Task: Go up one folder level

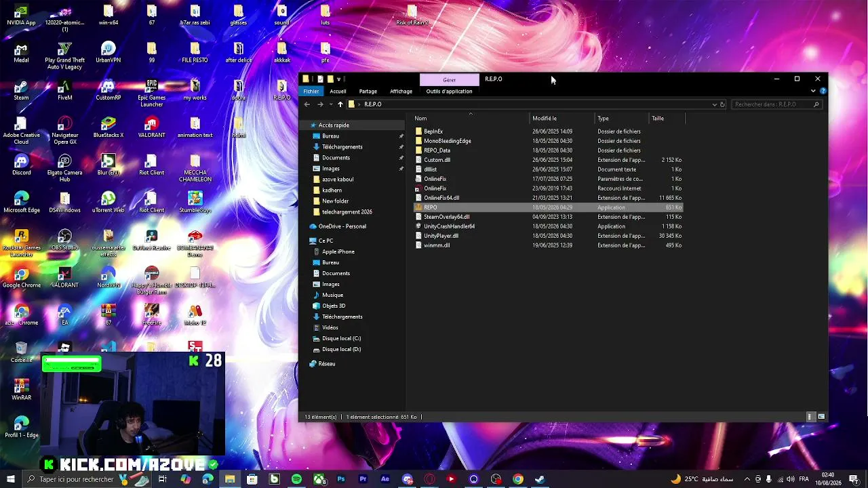Action: point(340,104)
